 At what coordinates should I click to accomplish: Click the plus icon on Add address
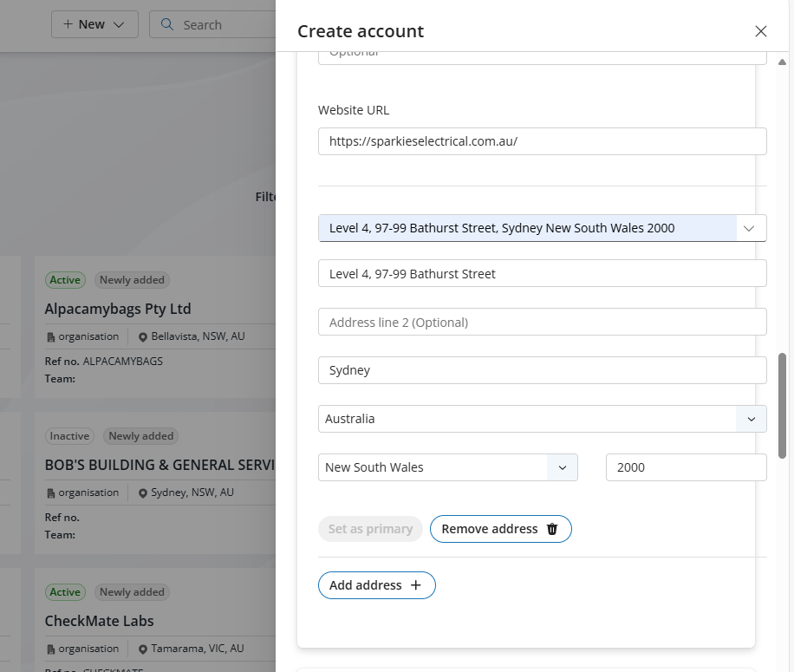click(x=416, y=585)
